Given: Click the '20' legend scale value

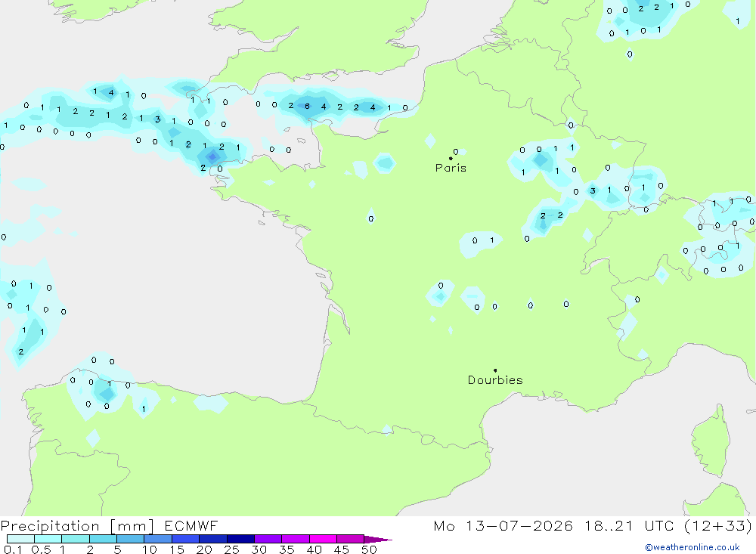Looking at the screenshot, I should [x=204, y=549].
